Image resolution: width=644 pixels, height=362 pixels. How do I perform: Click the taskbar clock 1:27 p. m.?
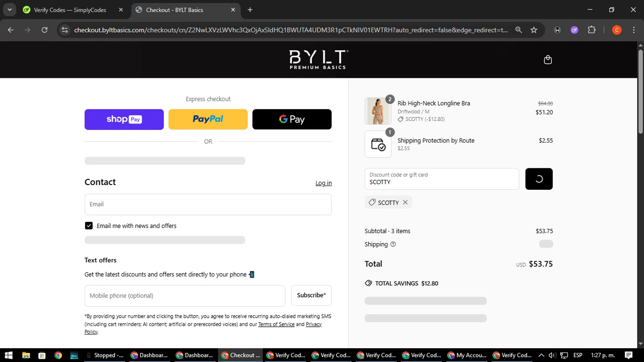tap(603, 355)
